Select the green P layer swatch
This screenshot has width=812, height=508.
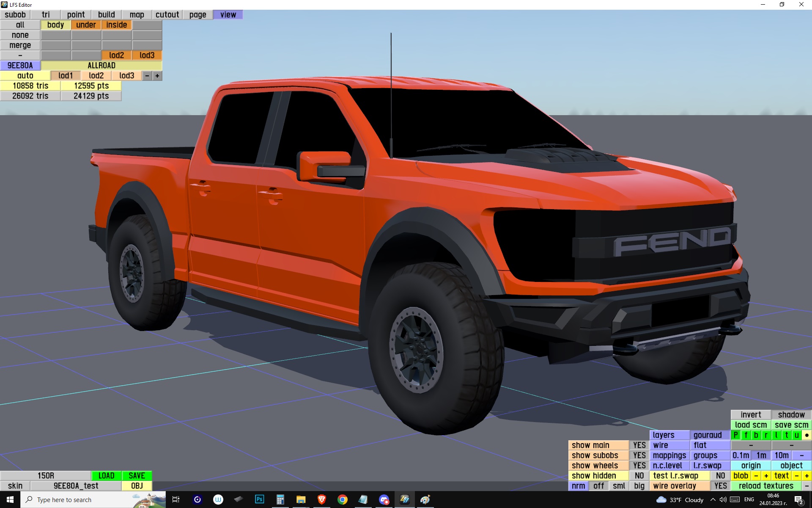736,435
